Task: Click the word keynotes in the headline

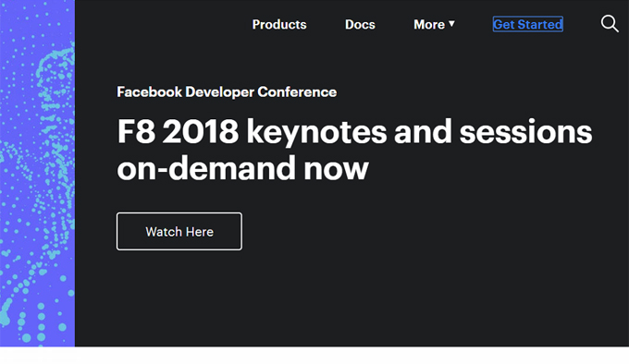Action: click(x=316, y=132)
